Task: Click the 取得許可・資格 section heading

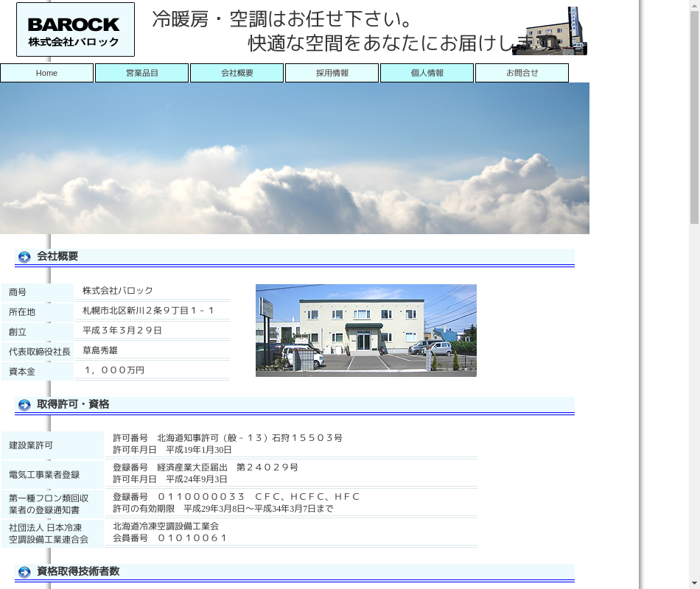Action: (73, 404)
